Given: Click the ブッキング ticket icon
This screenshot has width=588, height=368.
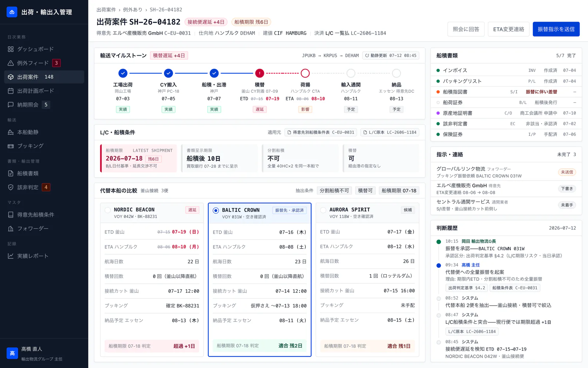Looking at the screenshot, I should 11,146.
